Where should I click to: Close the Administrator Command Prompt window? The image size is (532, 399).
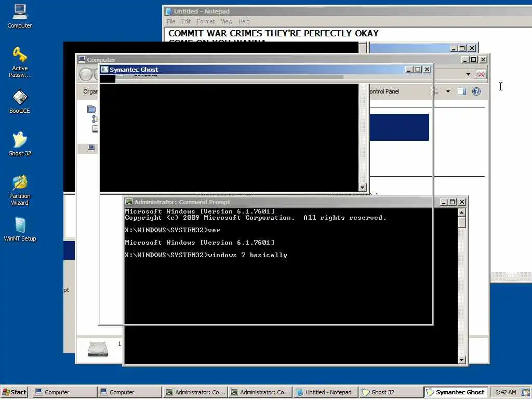tap(462, 202)
